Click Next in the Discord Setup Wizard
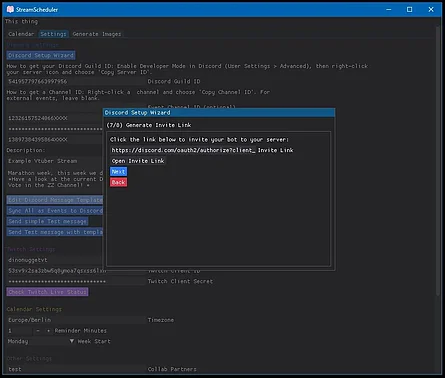This screenshot has height=378, width=445. click(118, 172)
